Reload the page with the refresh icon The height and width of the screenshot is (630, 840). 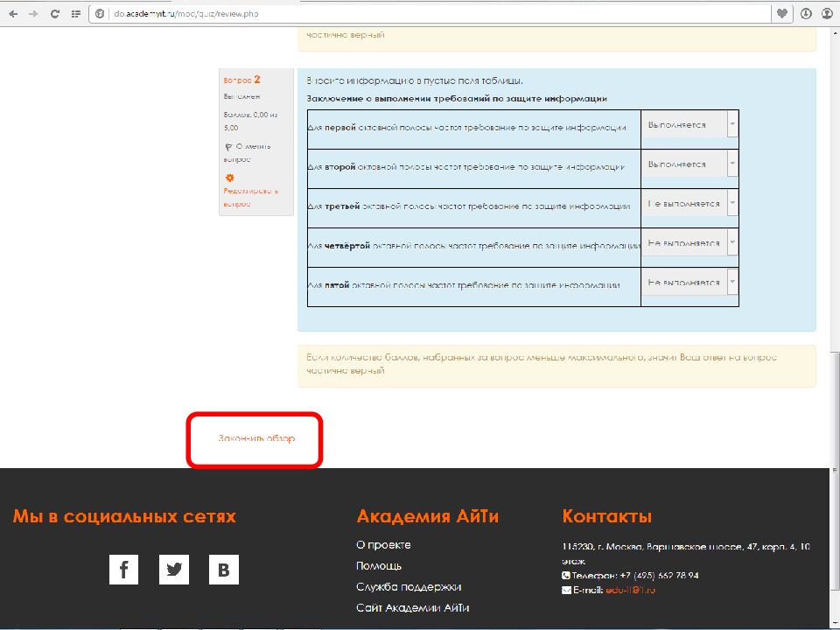tap(54, 13)
